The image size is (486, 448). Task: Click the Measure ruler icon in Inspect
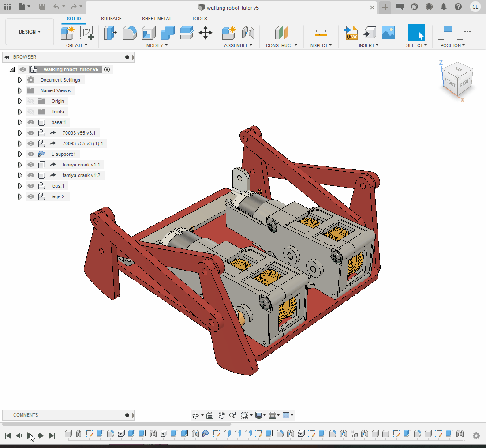tap(321, 33)
